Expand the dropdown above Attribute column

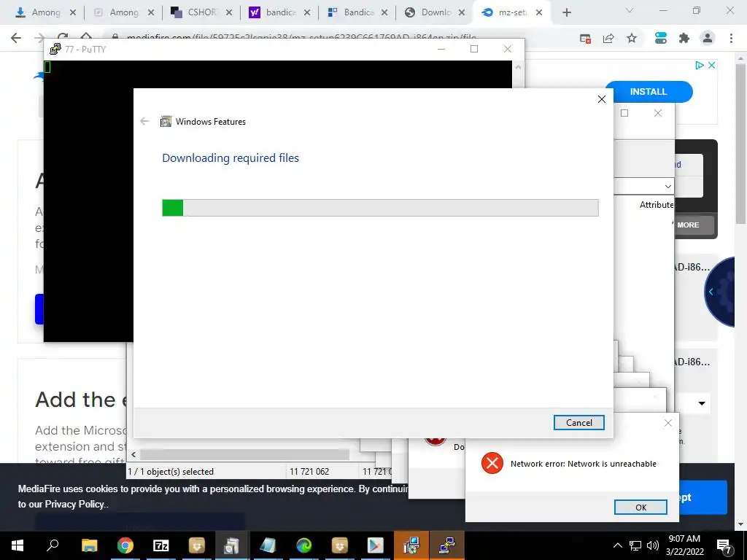[x=668, y=186]
